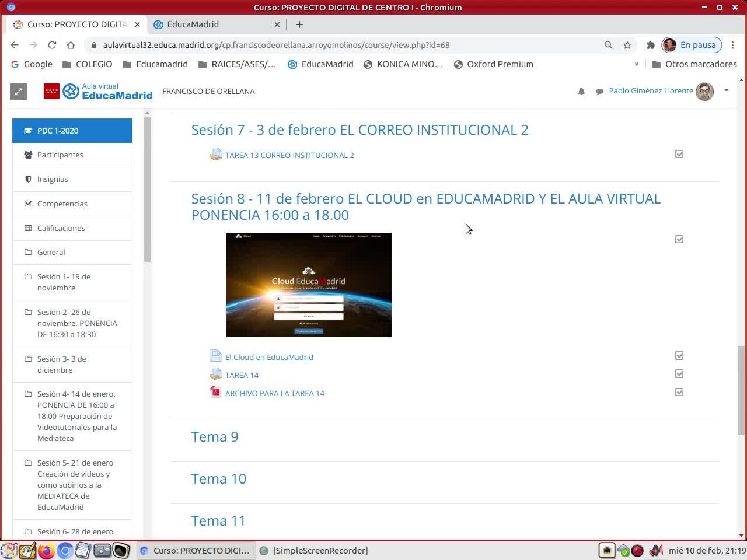
Task: Open Sesión 3- 3 de diciembre in sidebar
Action: (x=72, y=365)
